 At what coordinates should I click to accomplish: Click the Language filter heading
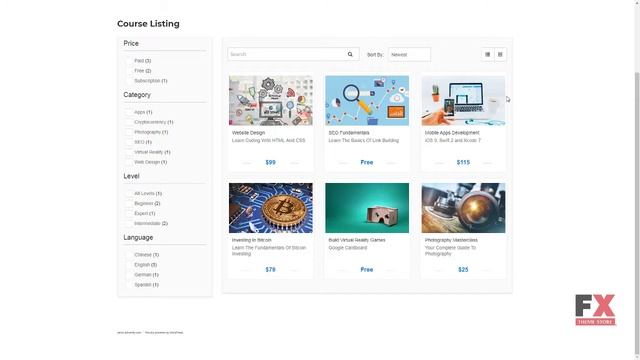(138, 238)
